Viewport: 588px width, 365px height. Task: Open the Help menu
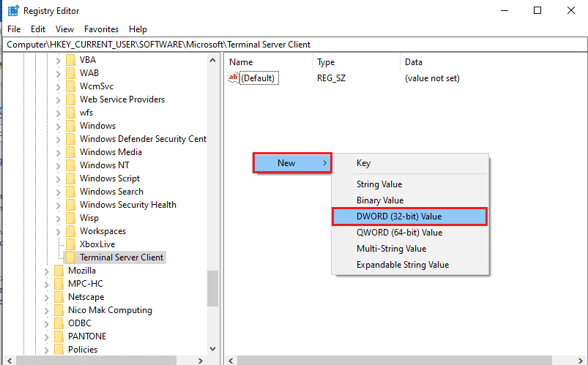tap(138, 29)
